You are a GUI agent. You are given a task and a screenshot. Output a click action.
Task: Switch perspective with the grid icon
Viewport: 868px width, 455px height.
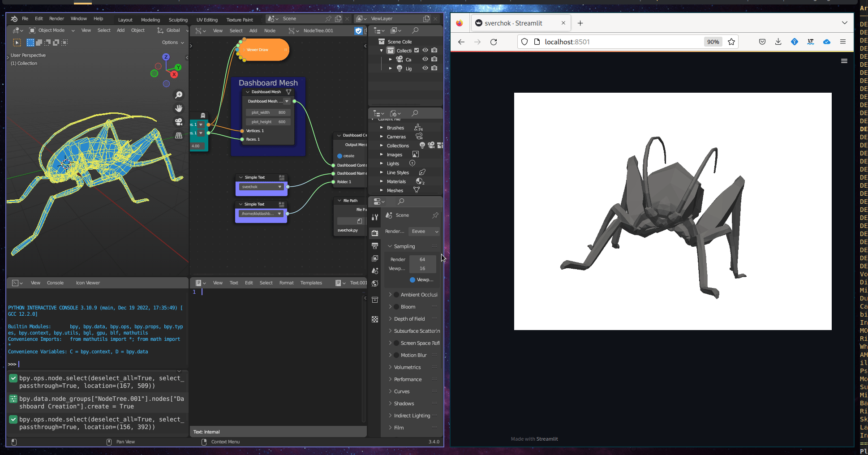point(179,135)
